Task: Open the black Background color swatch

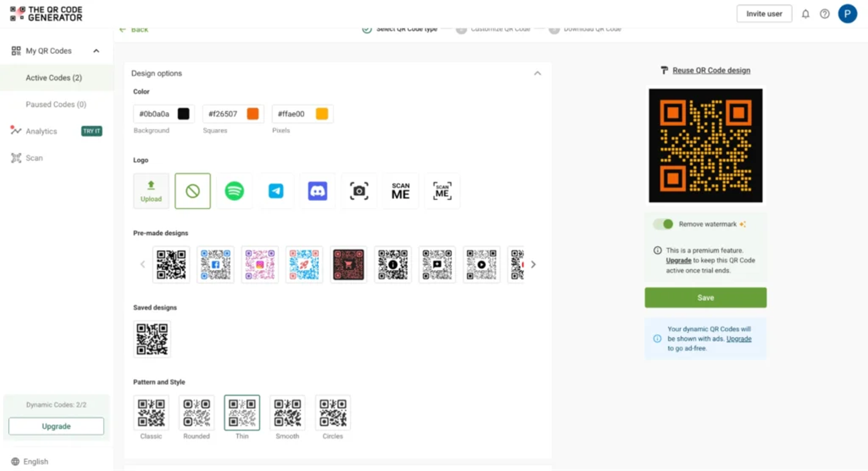Action: point(183,114)
